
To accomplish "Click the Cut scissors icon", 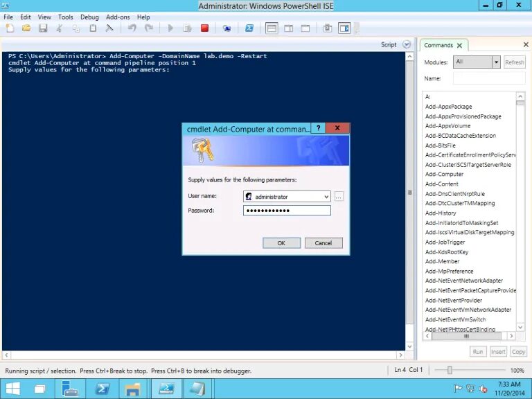I will click(60, 28).
